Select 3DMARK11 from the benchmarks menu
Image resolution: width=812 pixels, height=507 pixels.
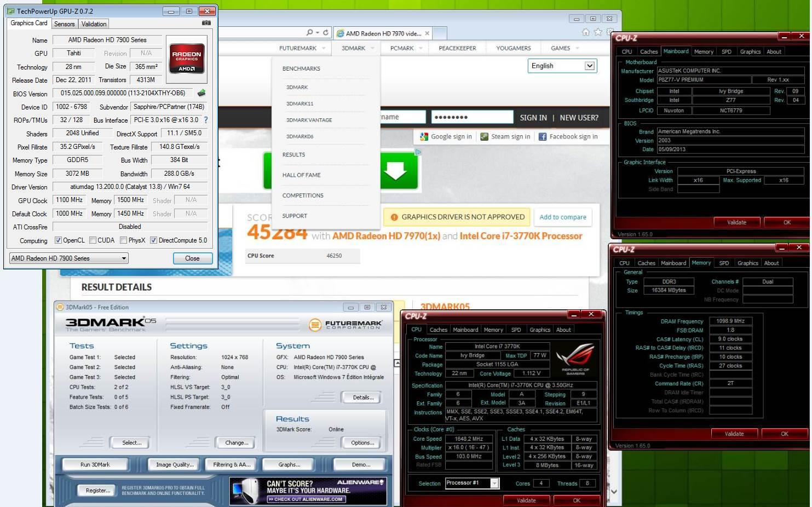pyautogui.click(x=300, y=103)
